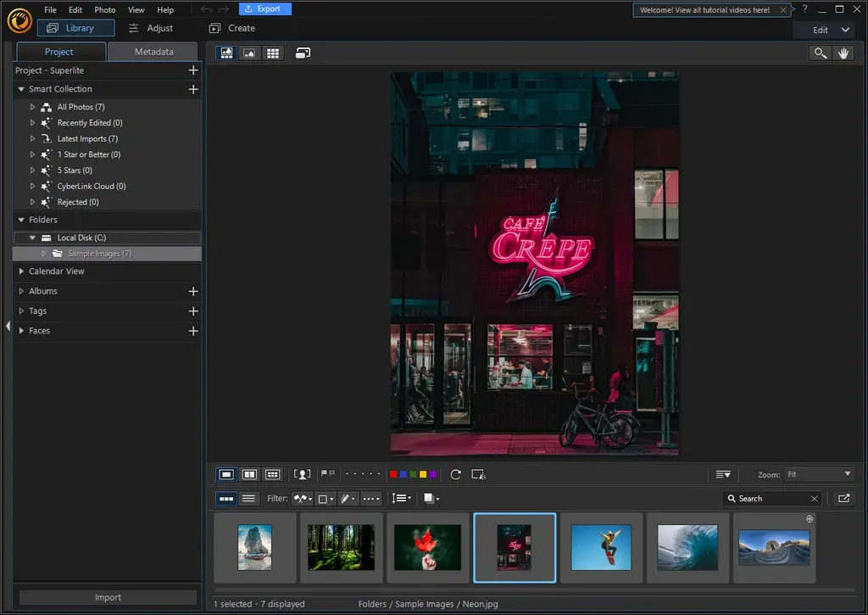
Task: Switch to viewer only mode
Action: [250, 53]
